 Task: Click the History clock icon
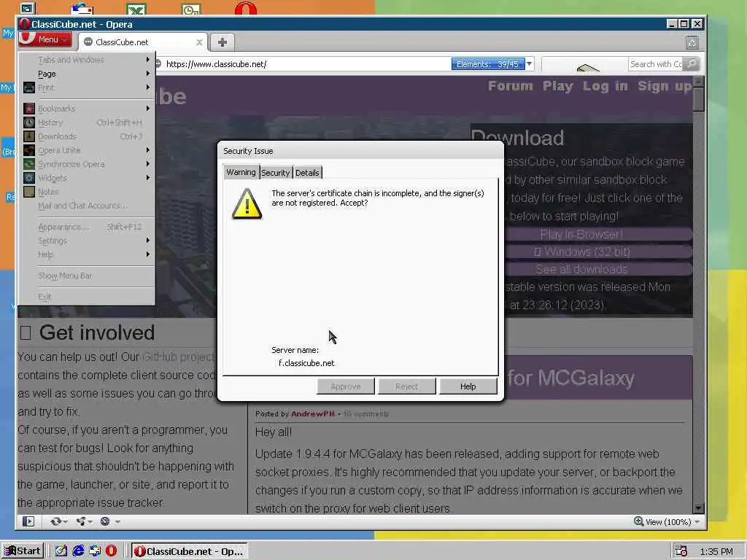pos(29,122)
